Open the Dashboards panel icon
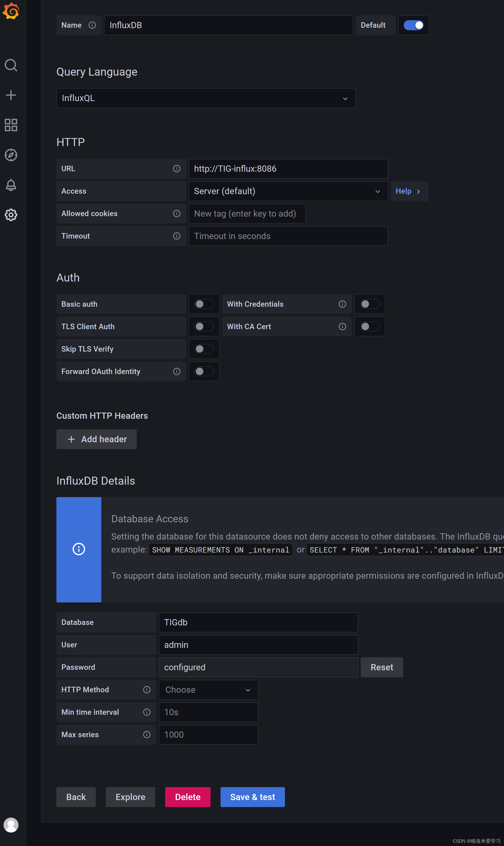This screenshot has height=846, width=504. point(12,125)
